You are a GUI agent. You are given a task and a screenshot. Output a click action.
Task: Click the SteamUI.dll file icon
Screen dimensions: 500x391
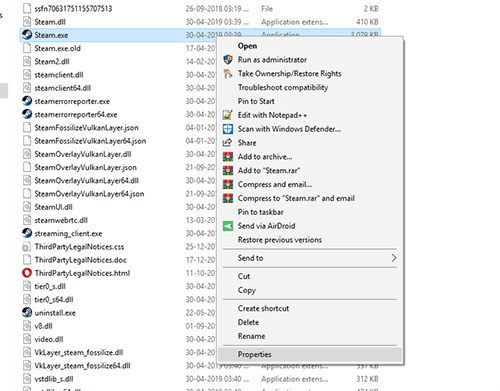tap(27, 207)
